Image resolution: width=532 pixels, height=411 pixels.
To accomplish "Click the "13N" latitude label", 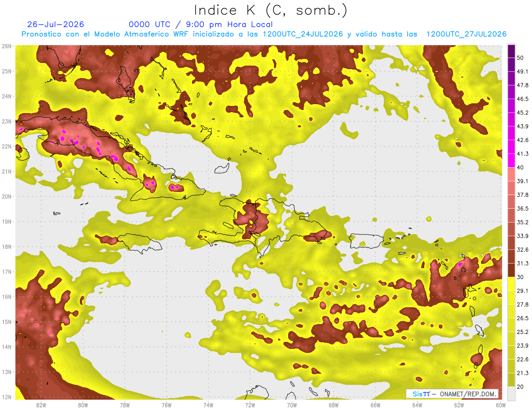I will click(x=7, y=372).
